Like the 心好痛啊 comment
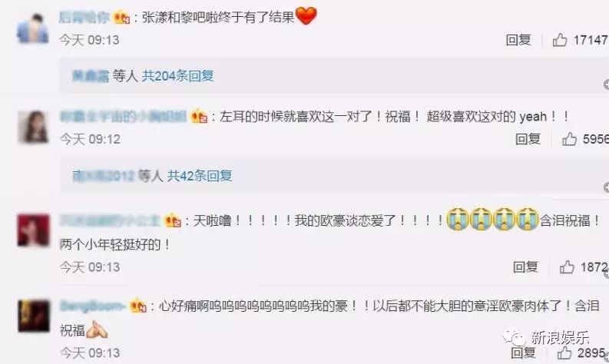This screenshot has height=364, width=609. (x=564, y=352)
